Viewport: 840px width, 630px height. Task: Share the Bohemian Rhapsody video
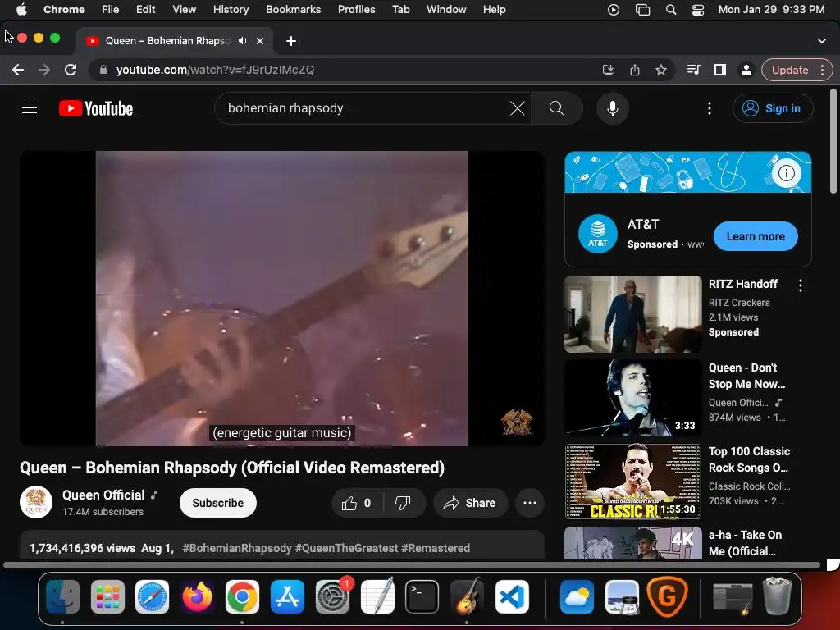(470, 503)
